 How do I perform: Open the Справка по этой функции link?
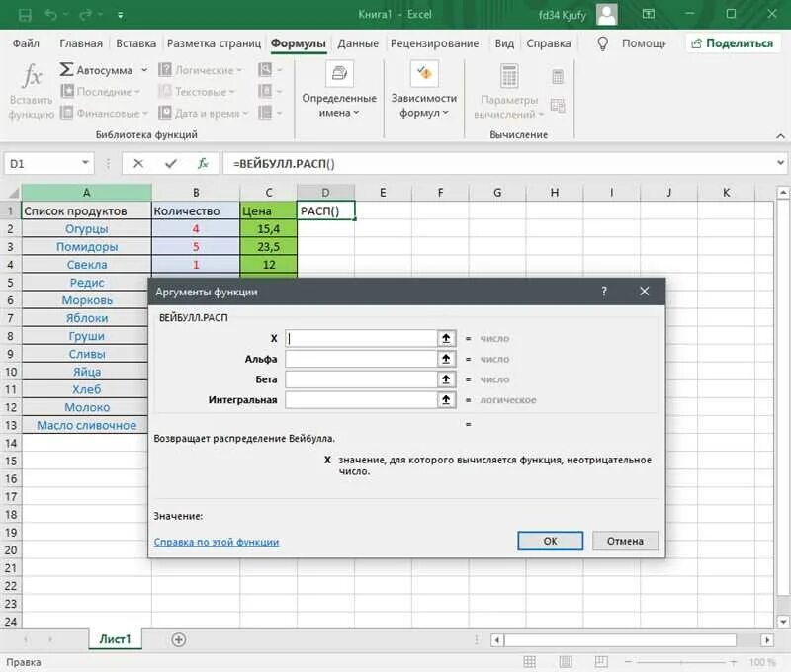click(217, 542)
